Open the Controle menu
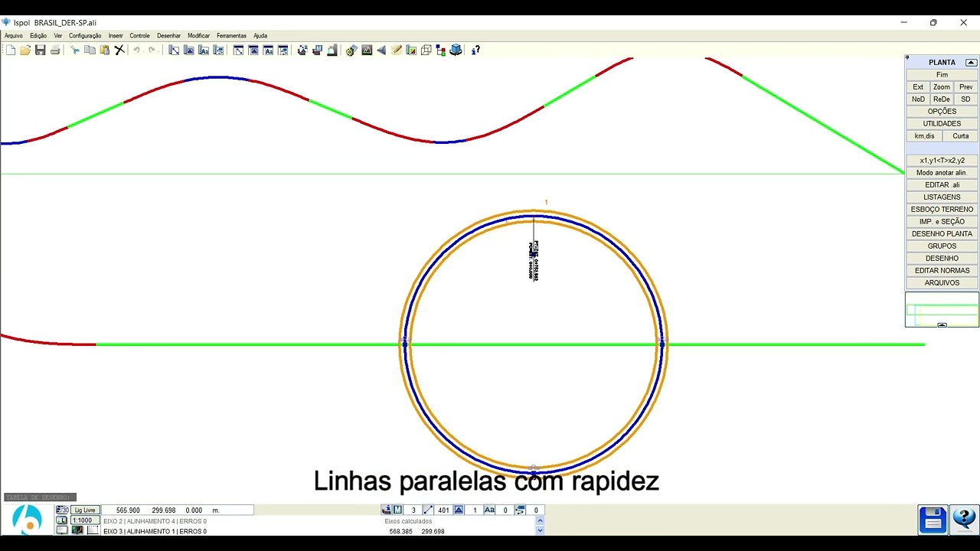Viewport: 980px width, 551px height. (x=139, y=35)
